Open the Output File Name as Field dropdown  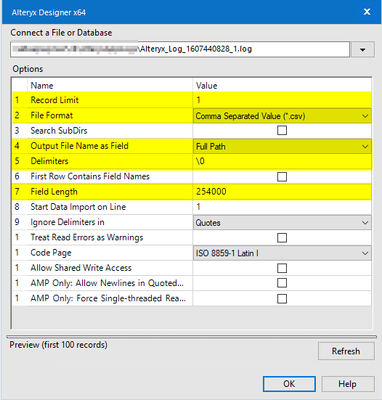pyautogui.click(x=282, y=146)
